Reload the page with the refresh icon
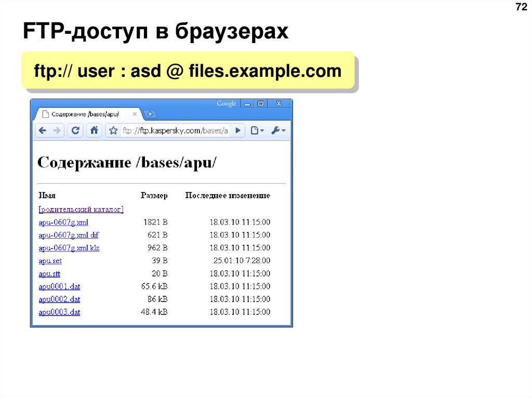The image size is (532, 398). click(75, 131)
